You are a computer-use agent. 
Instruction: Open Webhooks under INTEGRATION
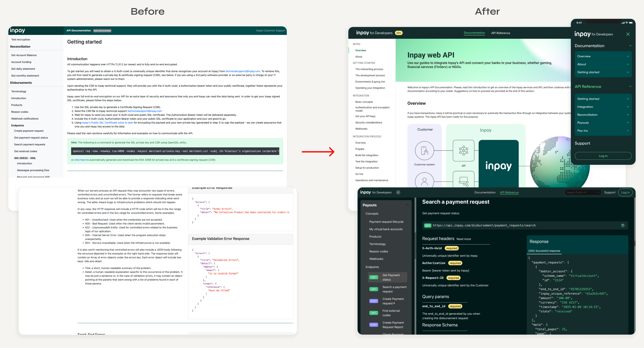[361, 129]
